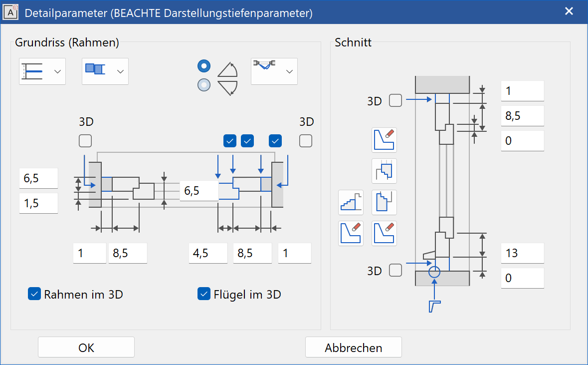Select the lower opening-direction radio button

click(x=204, y=85)
